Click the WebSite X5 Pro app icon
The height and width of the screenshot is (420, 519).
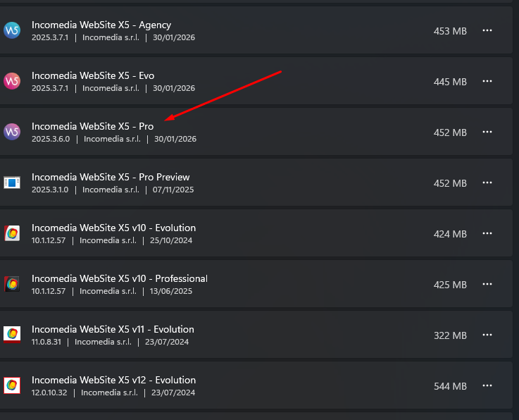[12, 132]
